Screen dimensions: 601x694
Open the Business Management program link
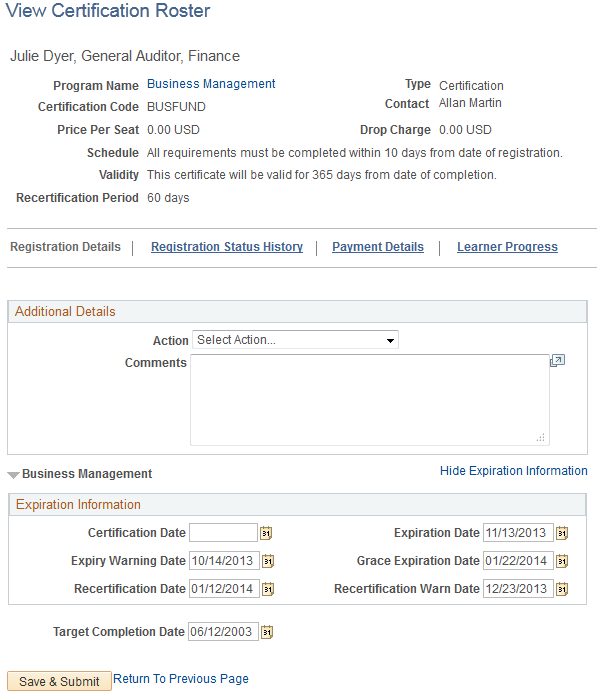pos(211,84)
